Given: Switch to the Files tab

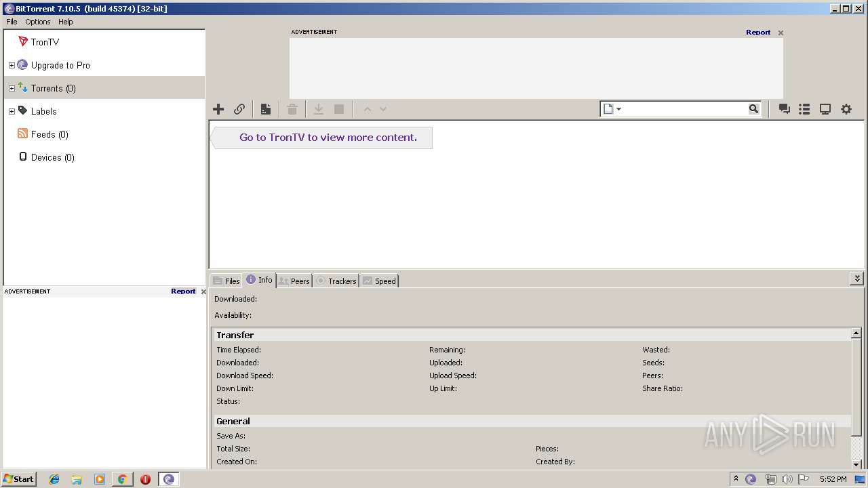Looking at the screenshot, I should tap(226, 281).
